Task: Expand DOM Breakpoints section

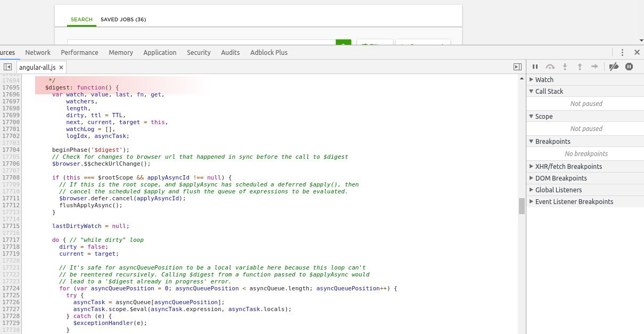Action: coord(585,178)
